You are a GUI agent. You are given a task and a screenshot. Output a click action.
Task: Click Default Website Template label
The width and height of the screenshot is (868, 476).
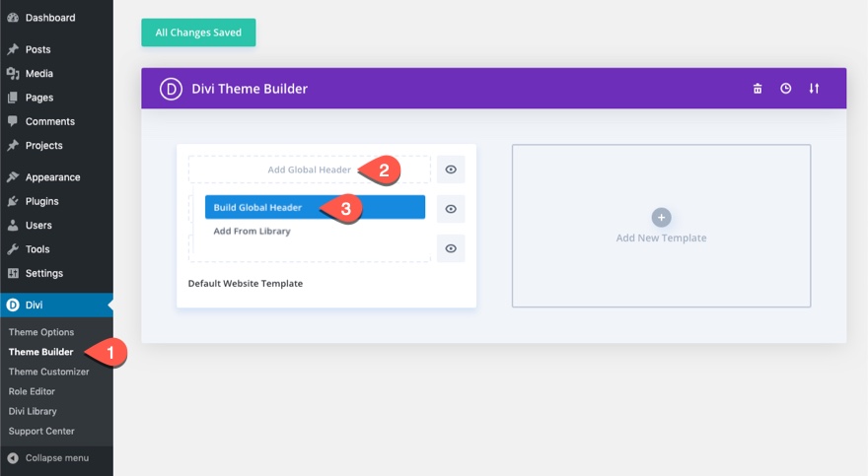pyautogui.click(x=246, y=284)
